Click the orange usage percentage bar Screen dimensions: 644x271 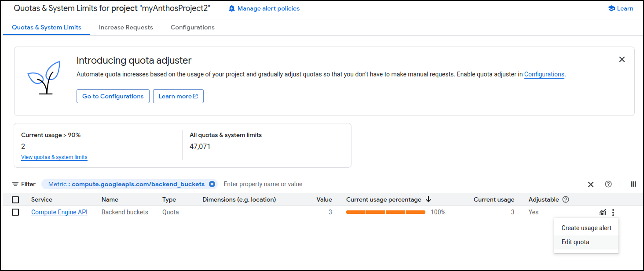pyautogui.click(x=386, y=212)
